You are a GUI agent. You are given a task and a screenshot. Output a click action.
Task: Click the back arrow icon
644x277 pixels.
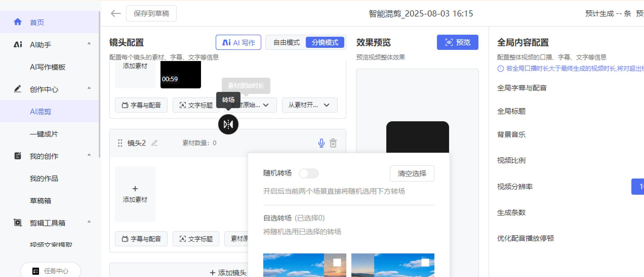point(116,13)
